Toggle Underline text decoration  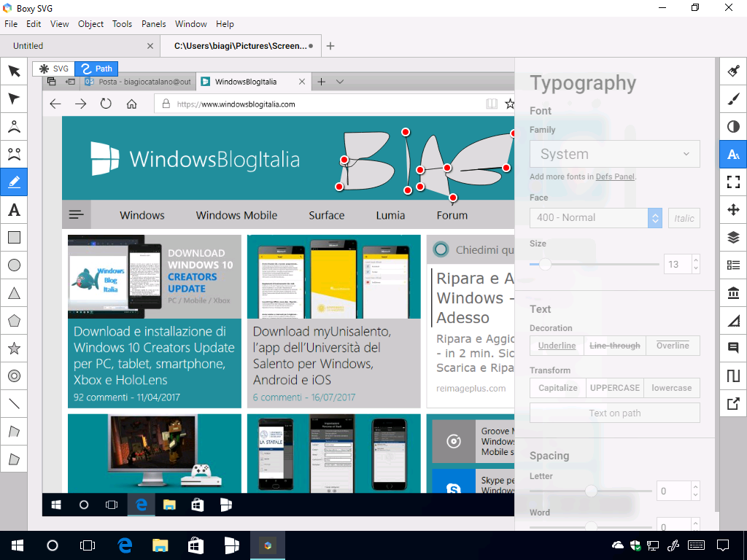(557, 346)
